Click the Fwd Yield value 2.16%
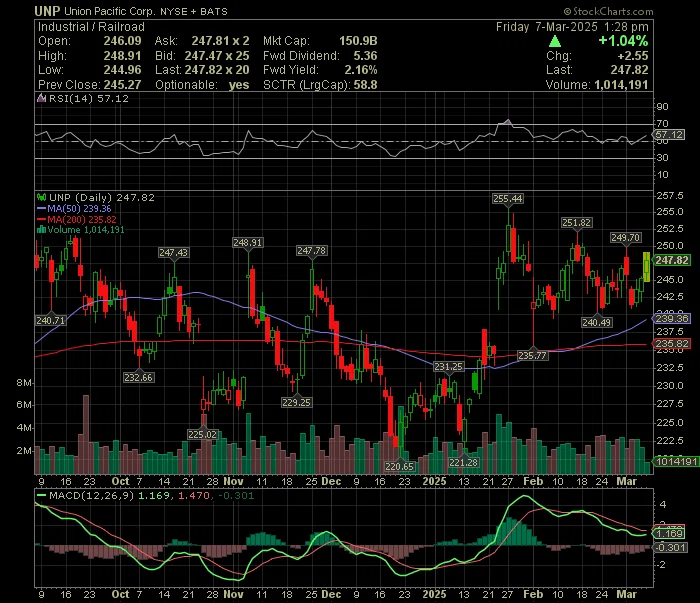This screenshot has height=603, width=700. point(361,70)
